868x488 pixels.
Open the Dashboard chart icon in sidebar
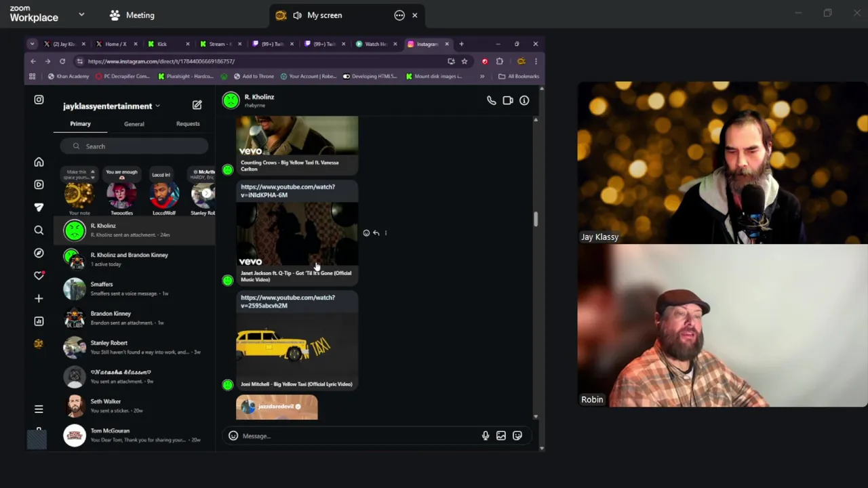click(x=39, y=321)
